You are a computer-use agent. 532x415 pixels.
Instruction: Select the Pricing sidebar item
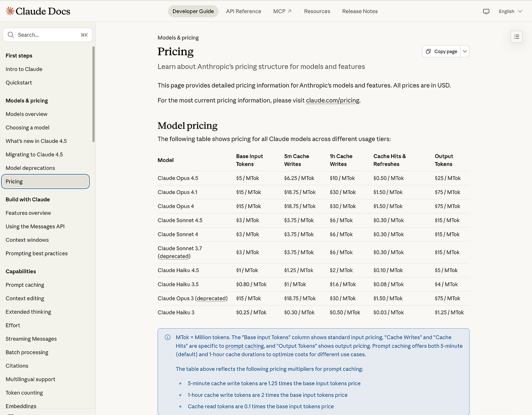coord(45,182)
